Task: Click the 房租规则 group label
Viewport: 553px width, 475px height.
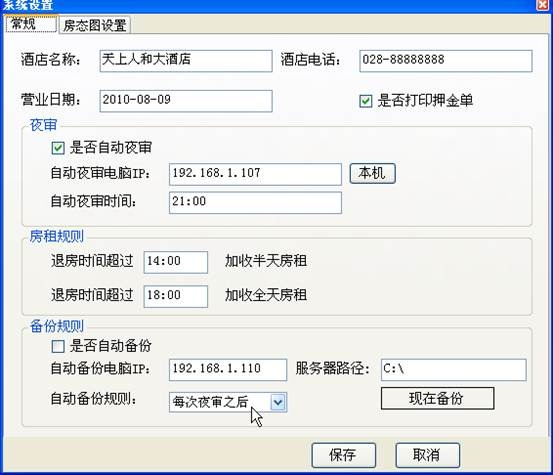Action: click(56, 236)
